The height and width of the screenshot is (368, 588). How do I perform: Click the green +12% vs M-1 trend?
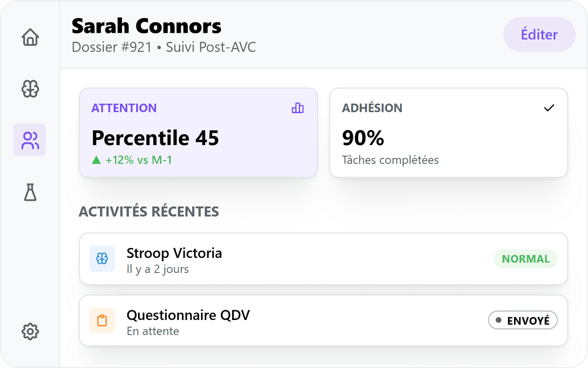[132, 160]
